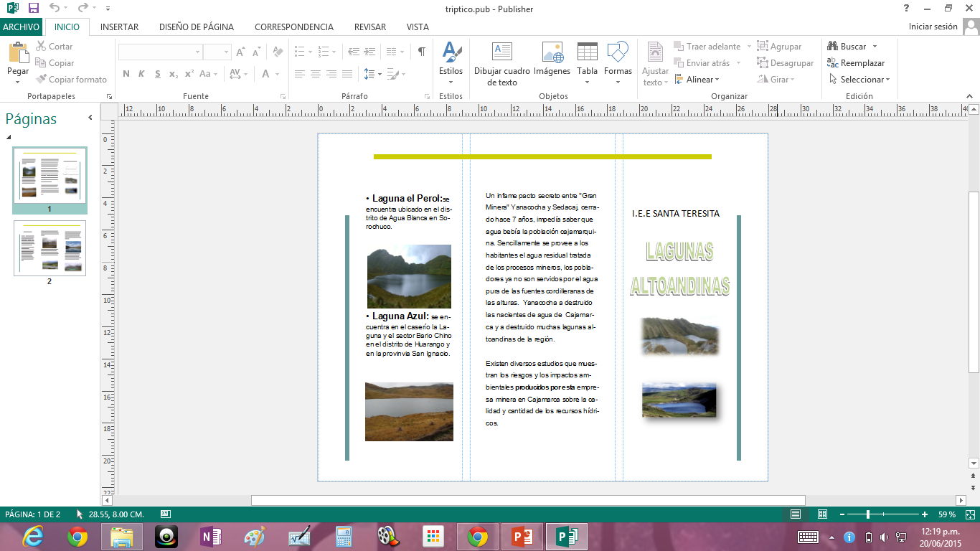Open the Alinear dropdown menu
This screenshot has width=980, height=551.
click(698, 80)
